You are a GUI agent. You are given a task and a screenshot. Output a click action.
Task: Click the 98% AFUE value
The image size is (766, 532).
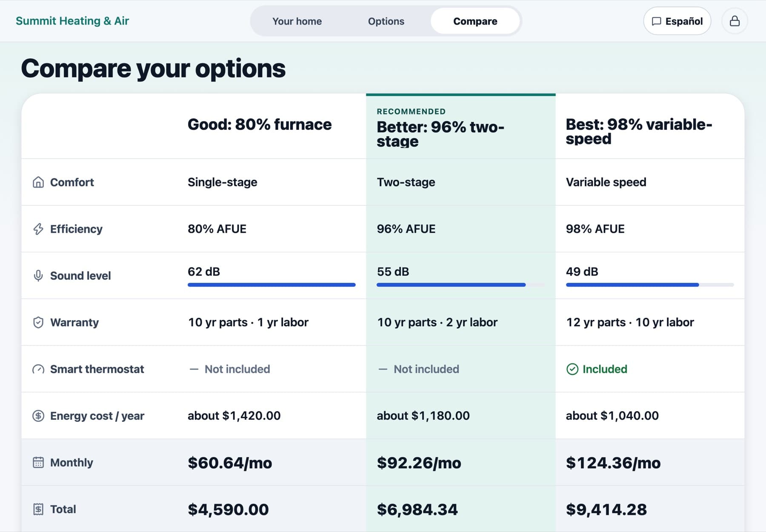click(595, 229)
